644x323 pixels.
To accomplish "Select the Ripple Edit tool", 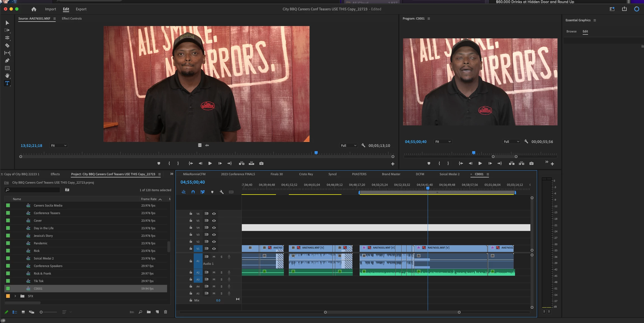I will pyautogui.click(x=7, y=38).
